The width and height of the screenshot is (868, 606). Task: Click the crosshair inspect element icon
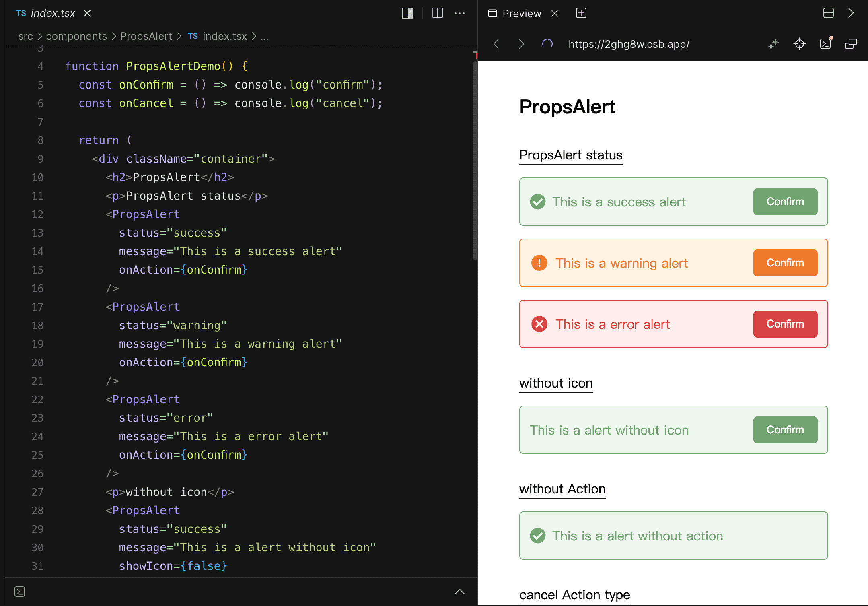pyautogui.click(x=799, y=44)
